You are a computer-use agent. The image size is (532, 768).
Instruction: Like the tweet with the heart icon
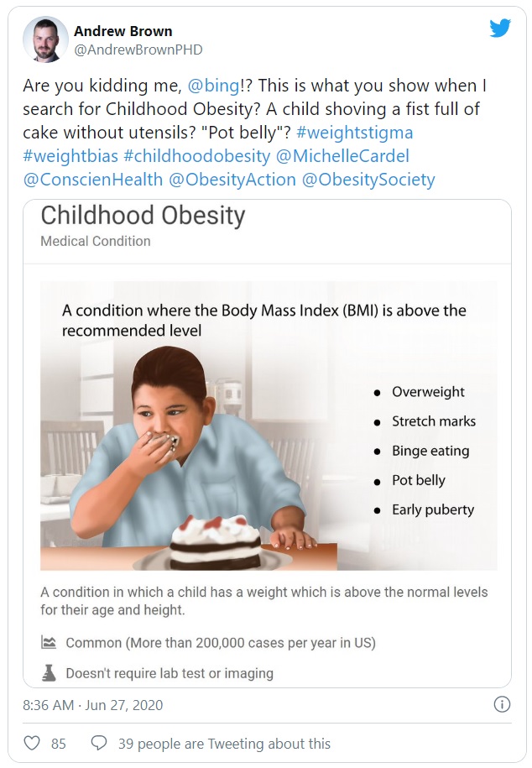click(32, 743)
